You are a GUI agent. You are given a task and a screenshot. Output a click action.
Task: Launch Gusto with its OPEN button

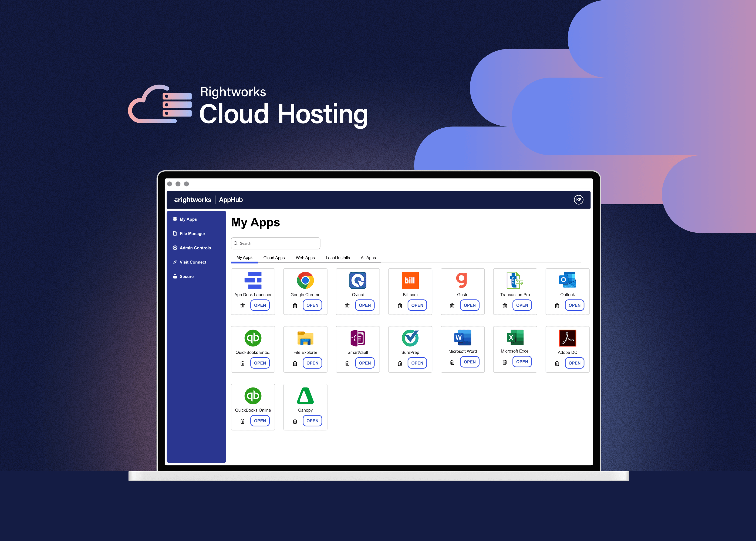pos(470,305)
